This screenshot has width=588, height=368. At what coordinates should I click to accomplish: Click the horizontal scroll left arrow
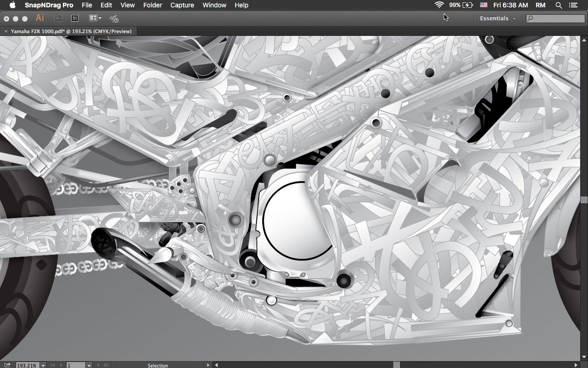coord(216,365)
